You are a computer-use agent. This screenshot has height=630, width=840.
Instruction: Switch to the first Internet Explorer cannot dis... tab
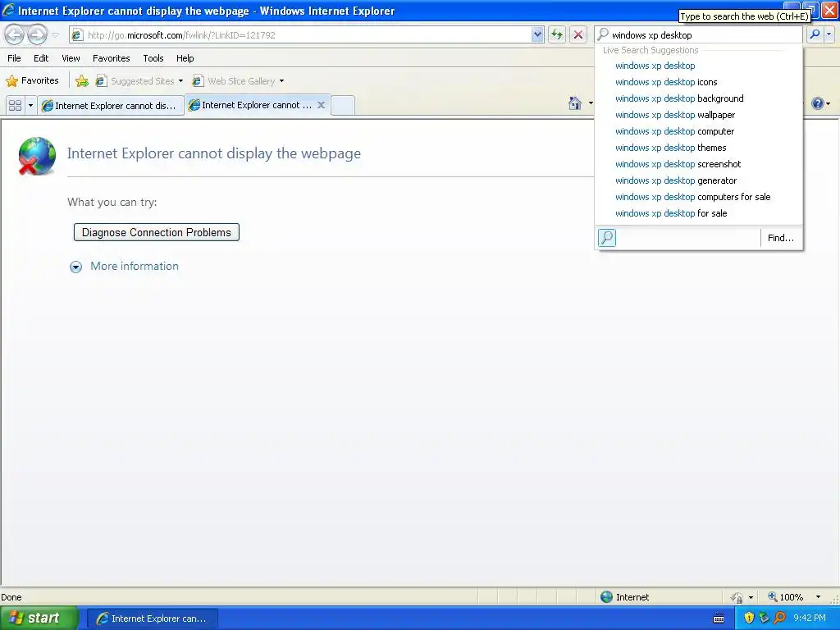click(111, 106)
